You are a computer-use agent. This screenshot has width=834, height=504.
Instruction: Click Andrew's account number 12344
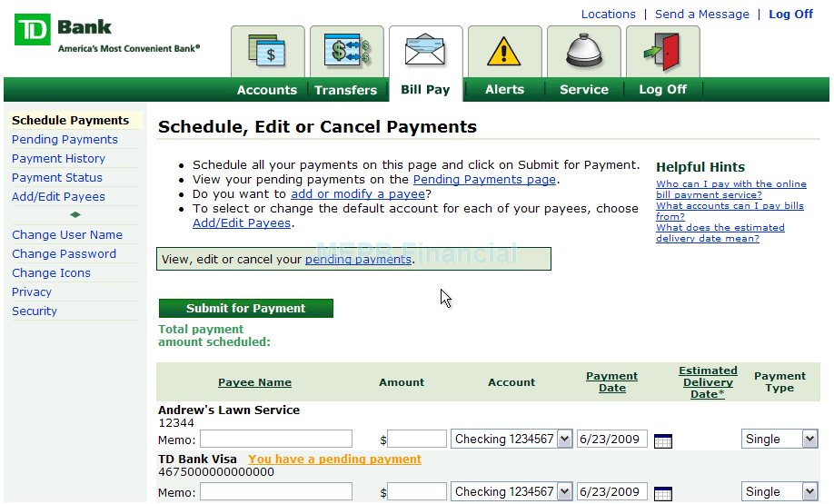[176, 423]
